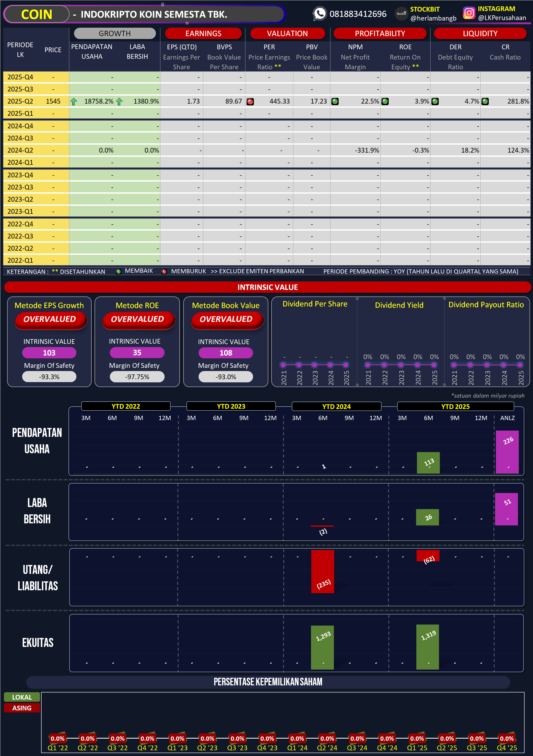
Task: Click the Q1 '22 ownership 0.0% marker
Action: [x=58, y=739]
